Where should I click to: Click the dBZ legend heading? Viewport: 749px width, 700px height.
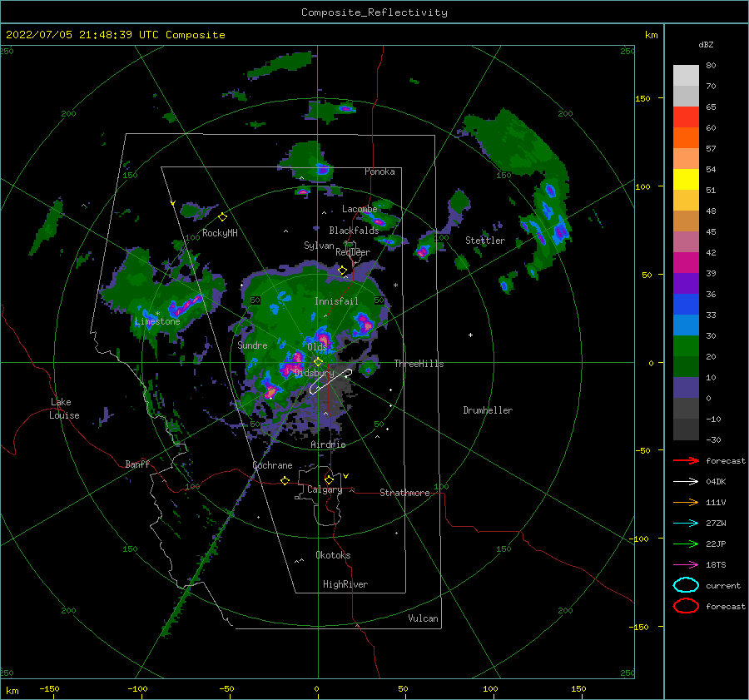(706, 44)
